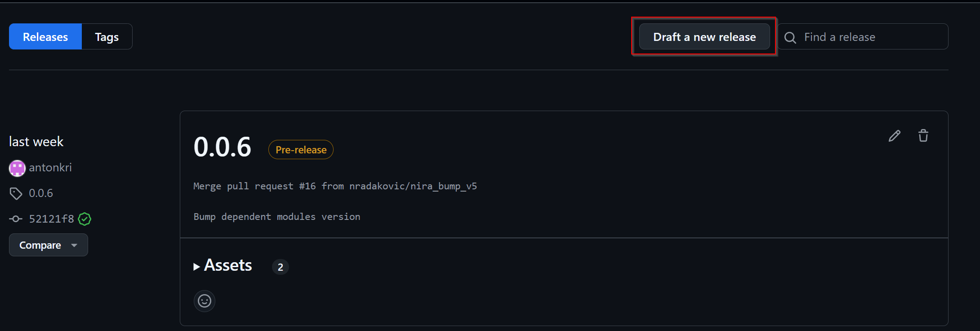This screenshot has width=980, height=331.
Task: Switch to the Tags tab
Action: click(107, 37)
